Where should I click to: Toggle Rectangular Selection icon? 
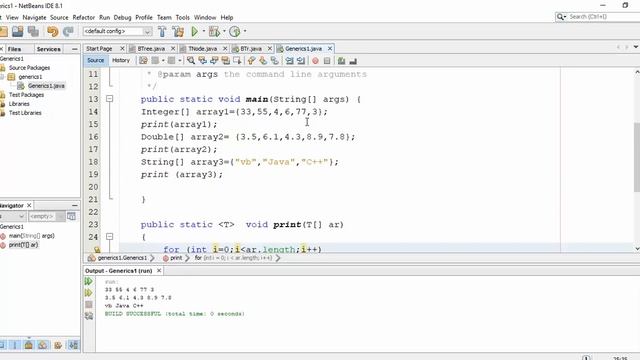point(237,61)
